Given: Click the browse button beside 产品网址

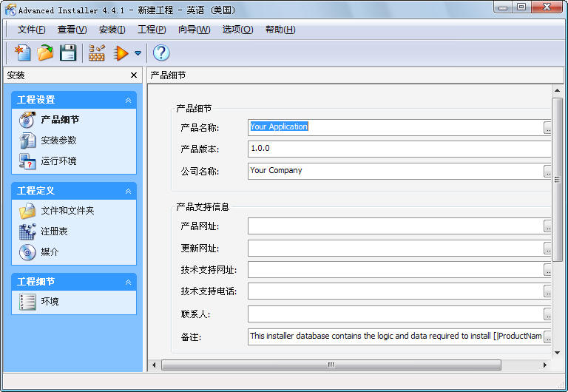Looking at the screenshot, I should (x=547, y=226).
